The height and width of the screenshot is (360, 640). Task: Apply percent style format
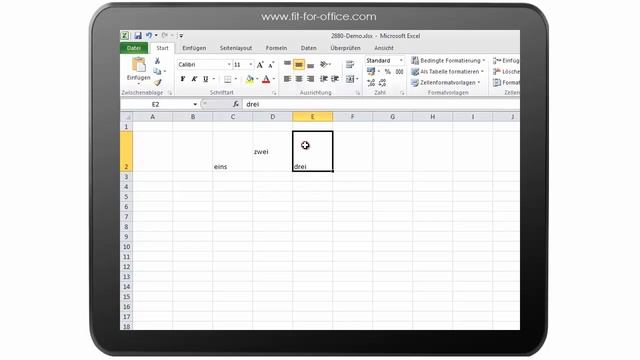click(388, 72)
